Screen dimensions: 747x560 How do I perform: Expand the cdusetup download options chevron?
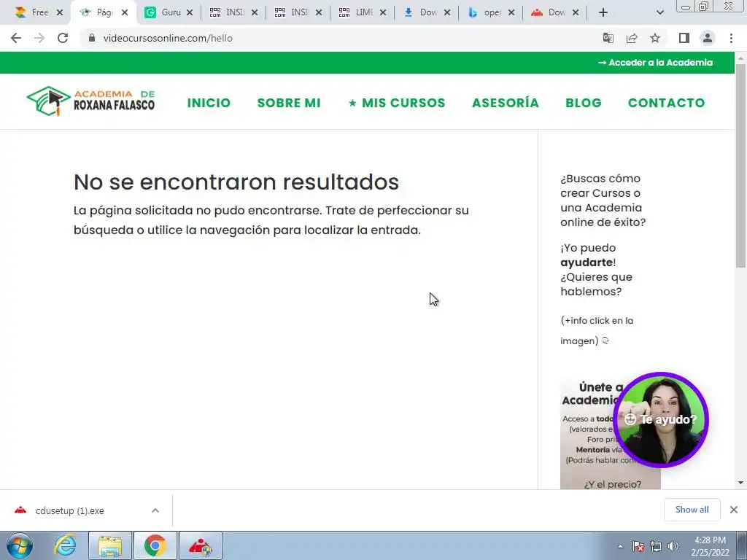(155, 510)
